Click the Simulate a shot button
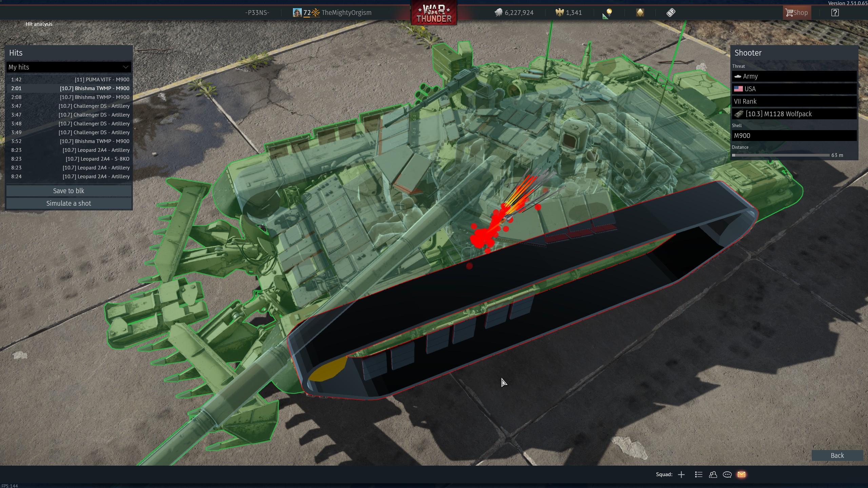 [x=68, y=203]
